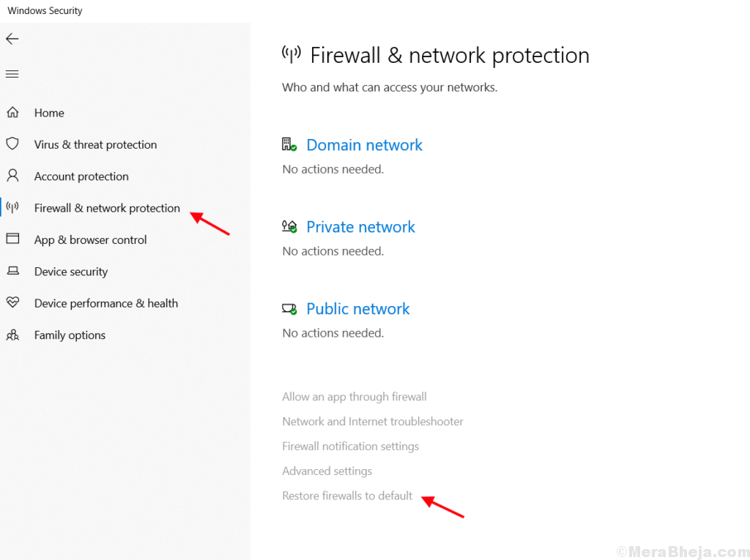Viewport: 750px width, 560px height.
Task: Open the Domain network settings
Action: click(364, 145)
